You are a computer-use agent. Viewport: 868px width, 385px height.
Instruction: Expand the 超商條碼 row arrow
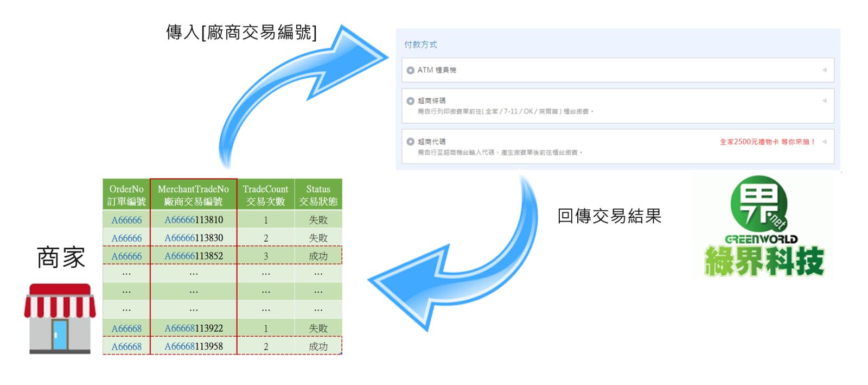coord(825,100)
